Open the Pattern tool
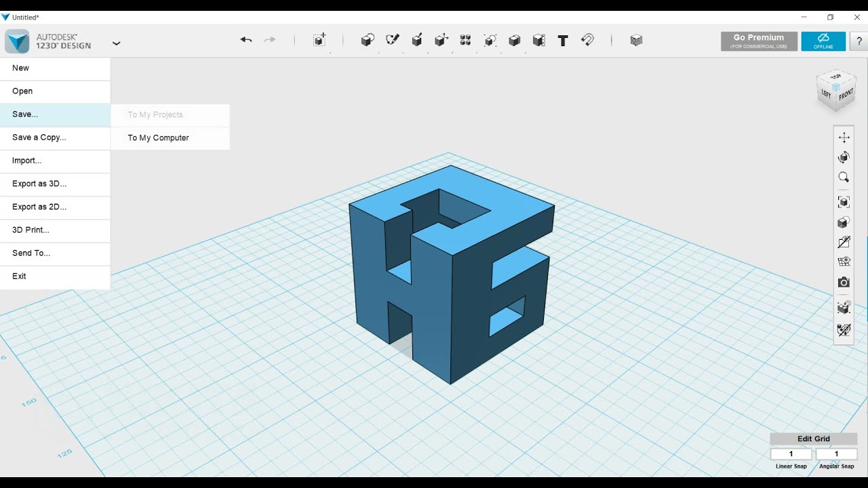 tap(465, 40)
